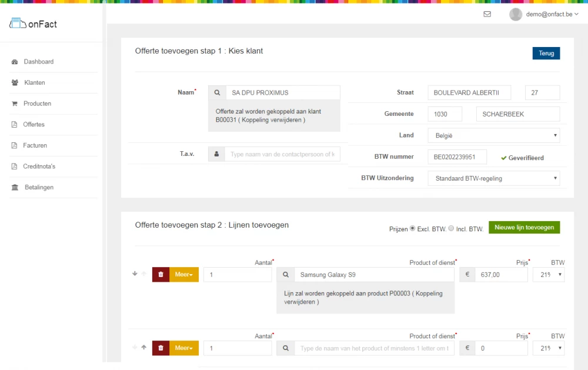This screenshot has height=370, width=588.
Task: Move second line up with arrow
Action: [143, 348]
